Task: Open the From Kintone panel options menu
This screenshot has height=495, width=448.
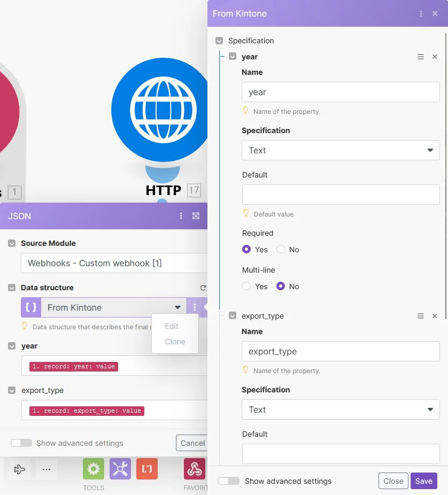Action: pyautogui.click(x=421, y=13)
